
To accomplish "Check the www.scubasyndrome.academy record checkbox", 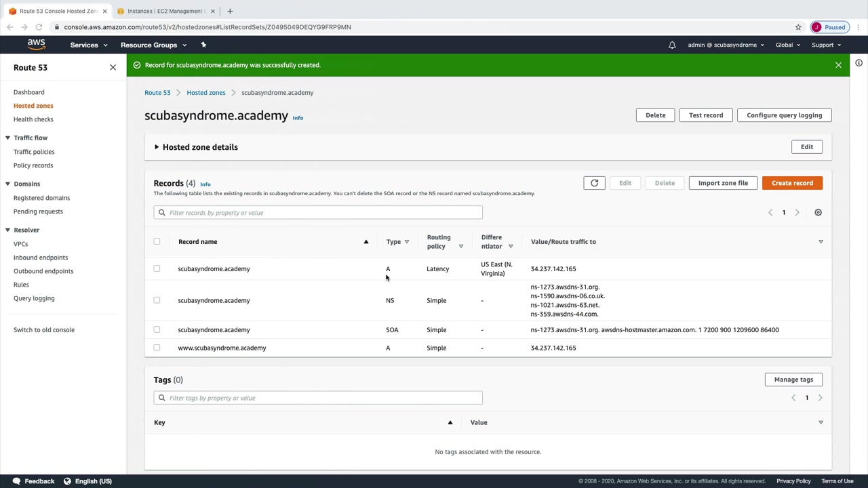I will coord(157,348).
